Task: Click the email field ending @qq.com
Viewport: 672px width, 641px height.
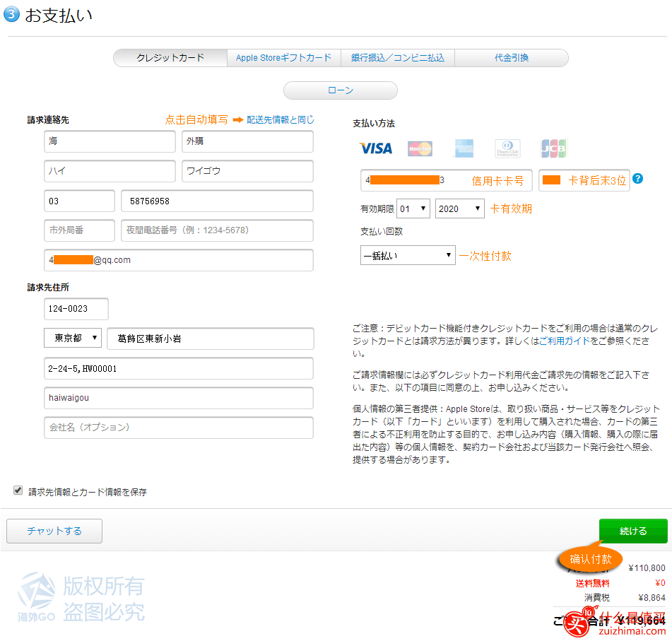Action: 179,260
